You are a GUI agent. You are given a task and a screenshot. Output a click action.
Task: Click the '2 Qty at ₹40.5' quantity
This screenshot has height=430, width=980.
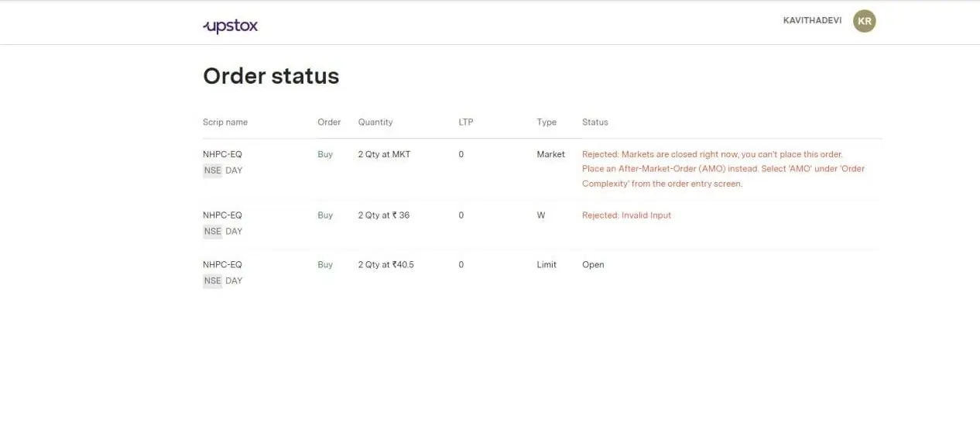(x=385, y=265)
